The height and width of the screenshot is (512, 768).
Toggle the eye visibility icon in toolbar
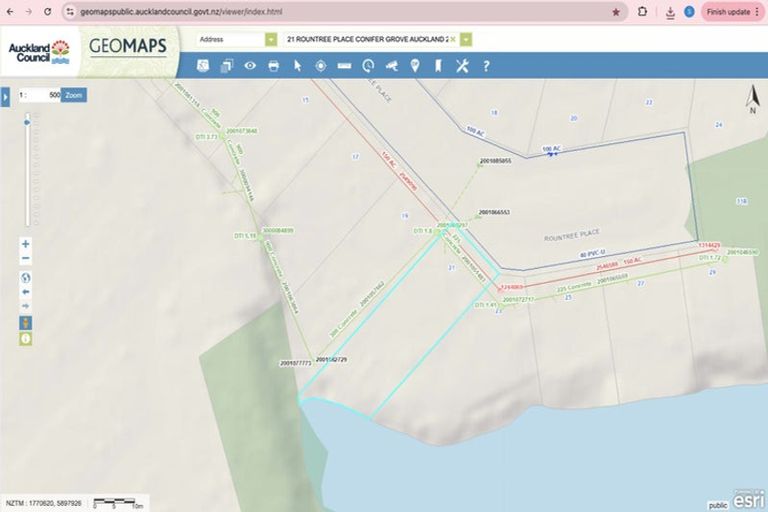(x=250, y=66)
